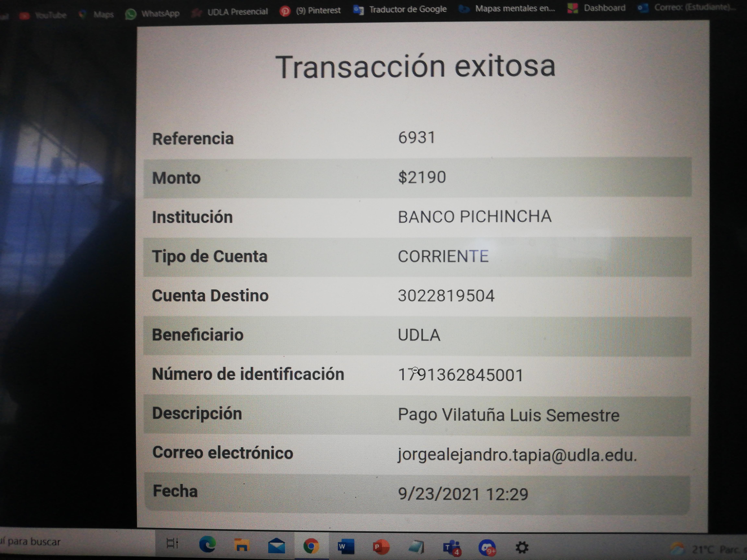Viewport: 747px width, 560px height.
Task: Open File Explorer folder icon
Action: [x=242, y=545]
